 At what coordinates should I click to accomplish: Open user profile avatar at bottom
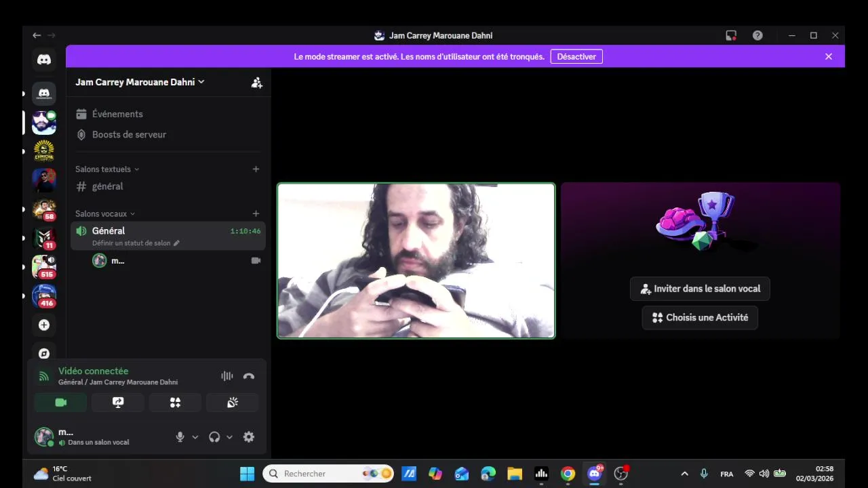point(44,436)
